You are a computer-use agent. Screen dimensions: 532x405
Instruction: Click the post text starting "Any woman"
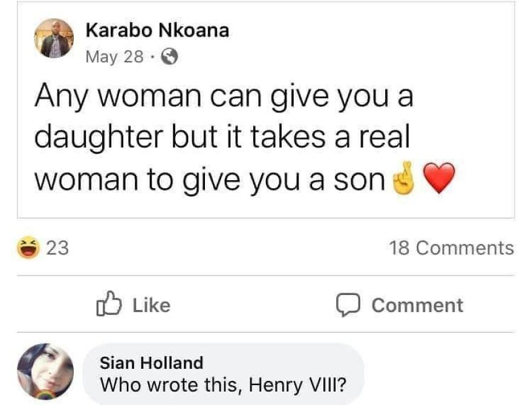coord(224,97)
